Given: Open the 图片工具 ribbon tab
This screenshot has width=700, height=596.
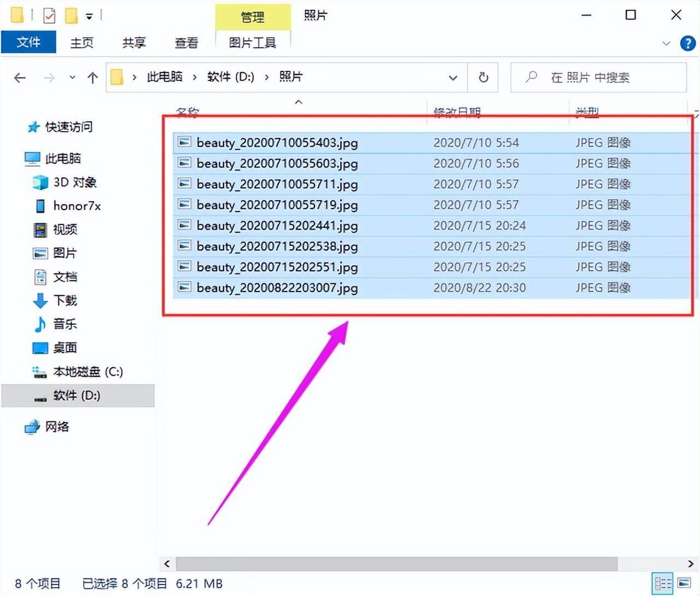Looking at the screenshot, I should click(x=253, y=43).
